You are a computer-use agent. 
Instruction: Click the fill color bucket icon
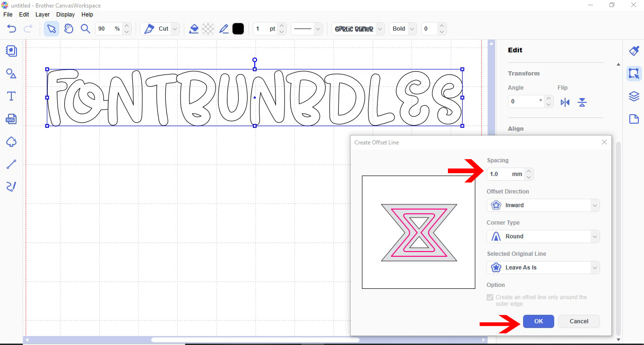194,29
